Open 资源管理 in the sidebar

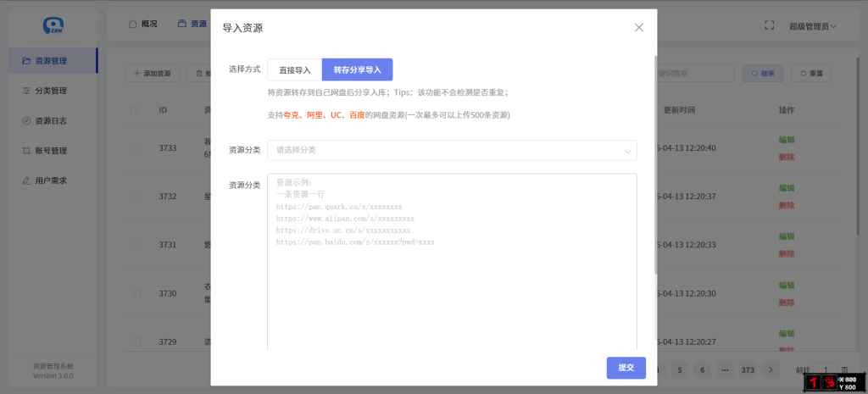point(53,61)
